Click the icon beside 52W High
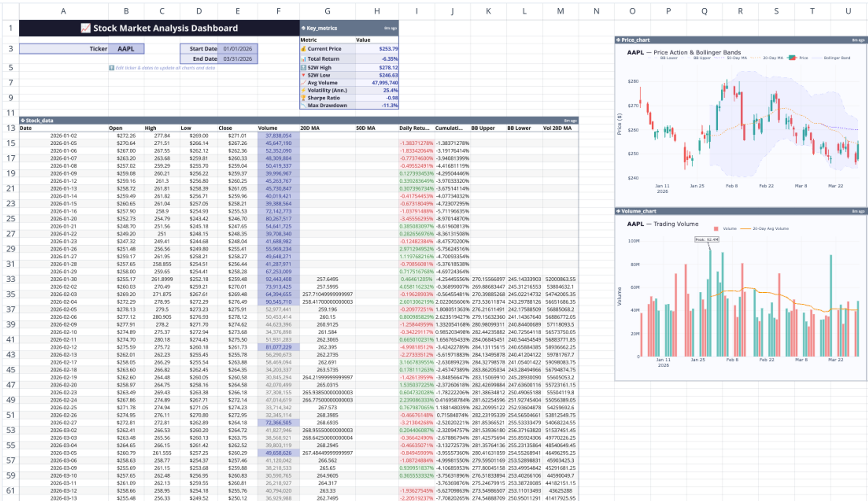868x501 pixels. click(303, 68)
